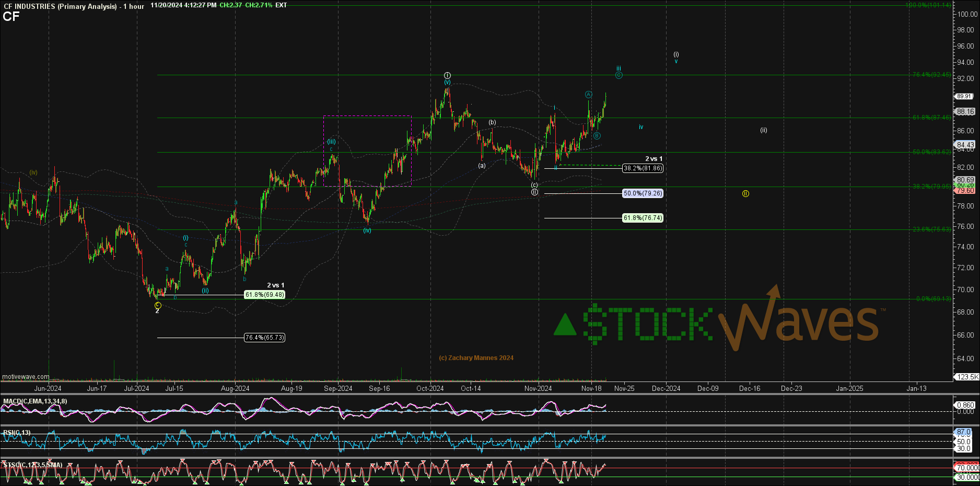This screenshot has width=980, height=486.
Task: Click 'Jan-2025' on the date axis
Action: pos(849,388)
